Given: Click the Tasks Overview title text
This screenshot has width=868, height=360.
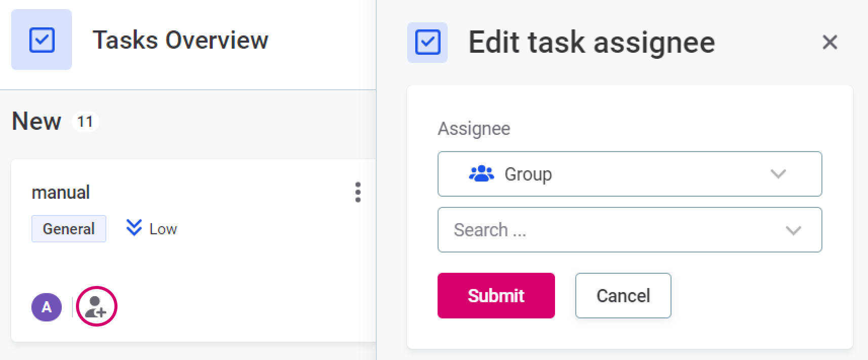Looking at the screenshot, I should coord(180,40).
